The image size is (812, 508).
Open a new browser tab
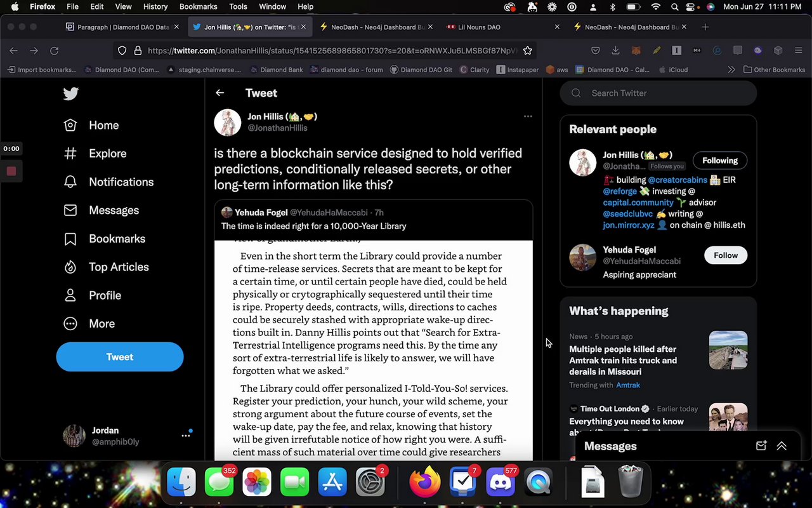click(705, 27)
